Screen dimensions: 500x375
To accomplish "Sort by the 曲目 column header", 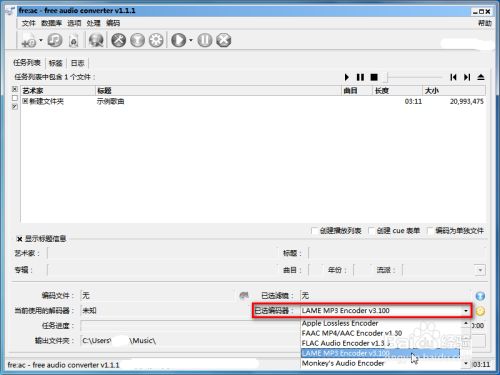I will click(x=357, y=90).
